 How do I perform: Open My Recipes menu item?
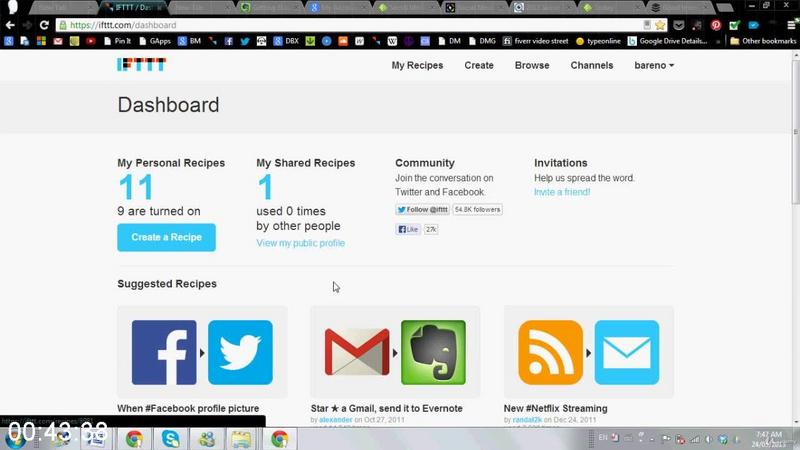pos(417,65)
